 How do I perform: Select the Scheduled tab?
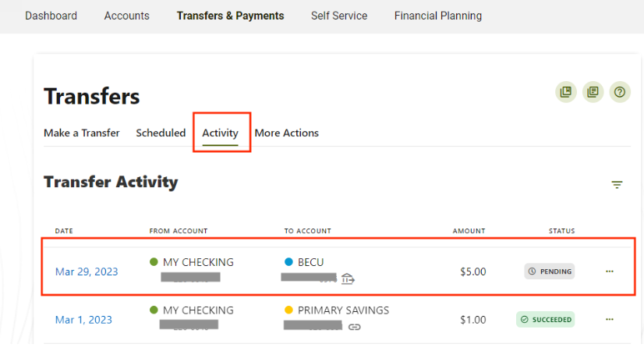tap(161, 133)
